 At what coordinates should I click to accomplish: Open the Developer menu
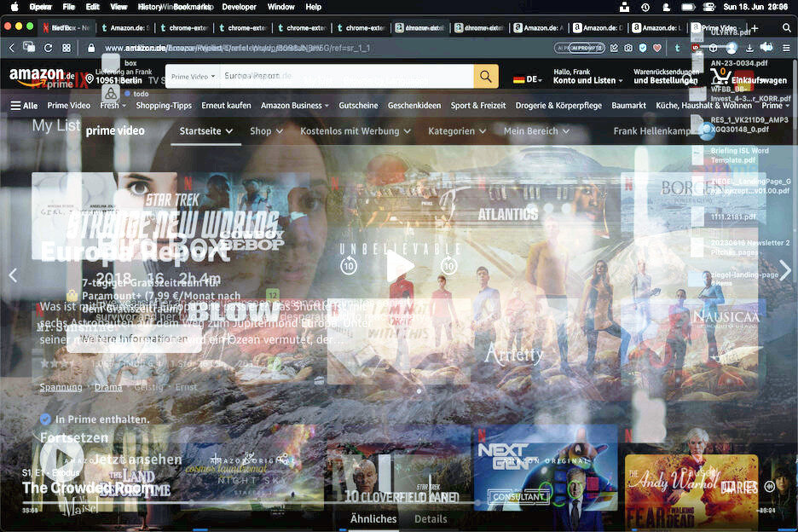[240, 7]
